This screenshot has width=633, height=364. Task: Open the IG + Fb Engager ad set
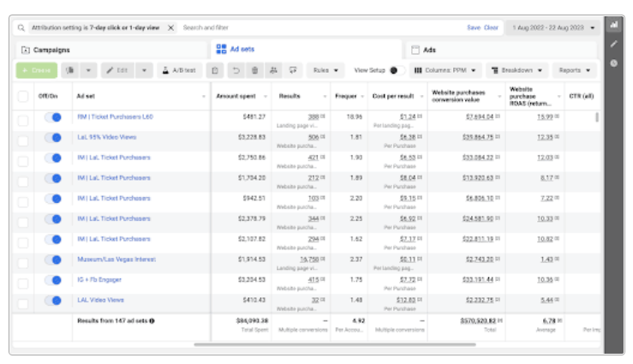99,280
